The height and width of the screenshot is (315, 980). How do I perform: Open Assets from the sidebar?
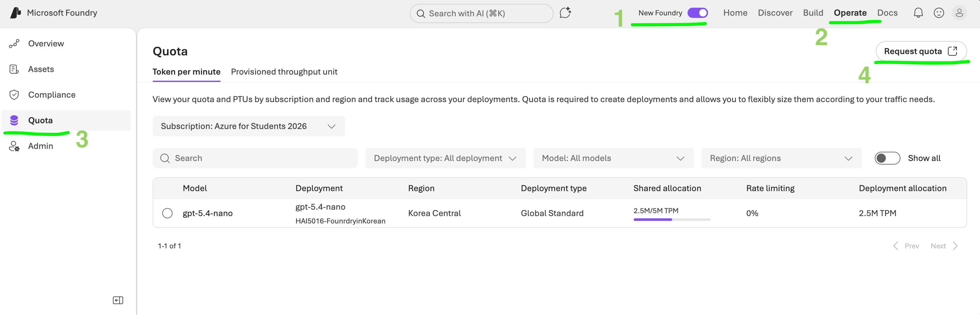click(x=41, y=69)
